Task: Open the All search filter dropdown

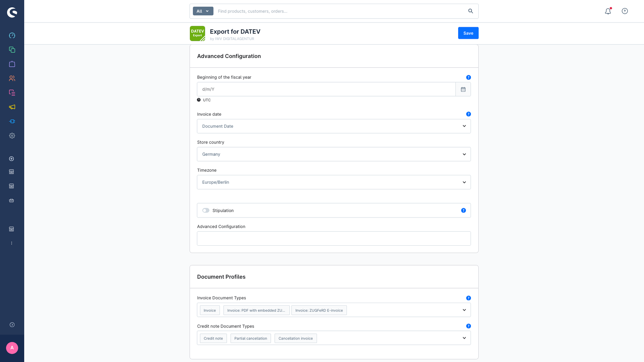Action: click(203, 11)
